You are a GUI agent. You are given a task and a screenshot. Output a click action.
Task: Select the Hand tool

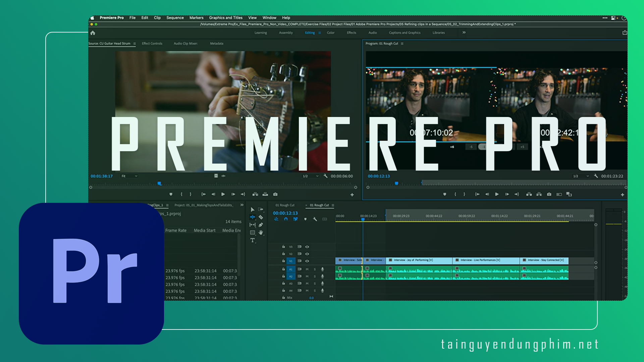click(261, 233)
